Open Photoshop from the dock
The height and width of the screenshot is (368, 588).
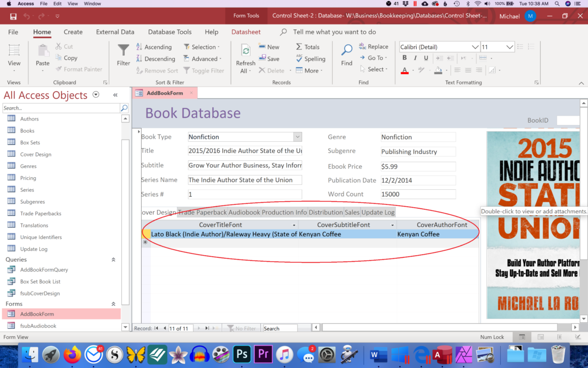(x=242, y=354)
